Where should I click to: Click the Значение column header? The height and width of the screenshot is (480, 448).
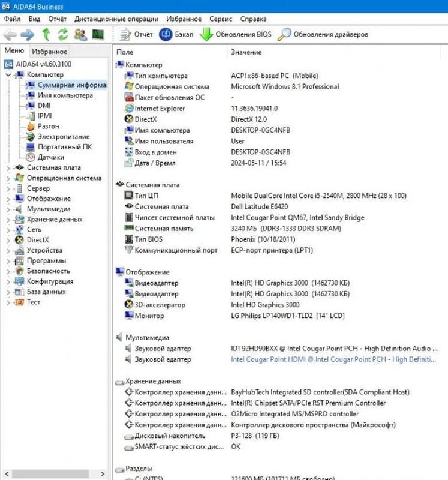246,53
